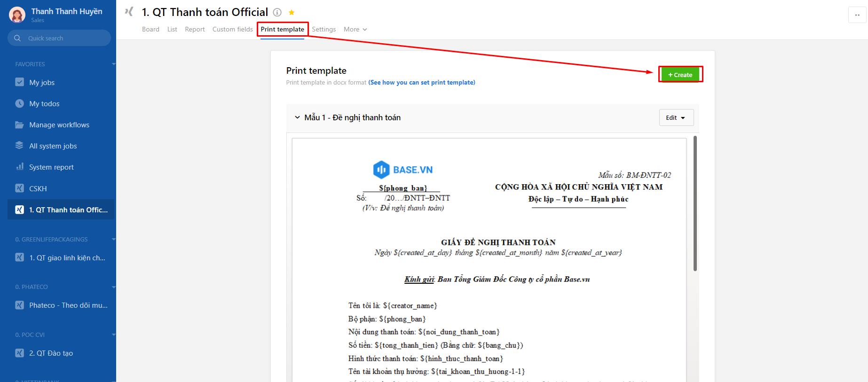
Task: Click the My jobs checkmark icon
Action: 19,82
